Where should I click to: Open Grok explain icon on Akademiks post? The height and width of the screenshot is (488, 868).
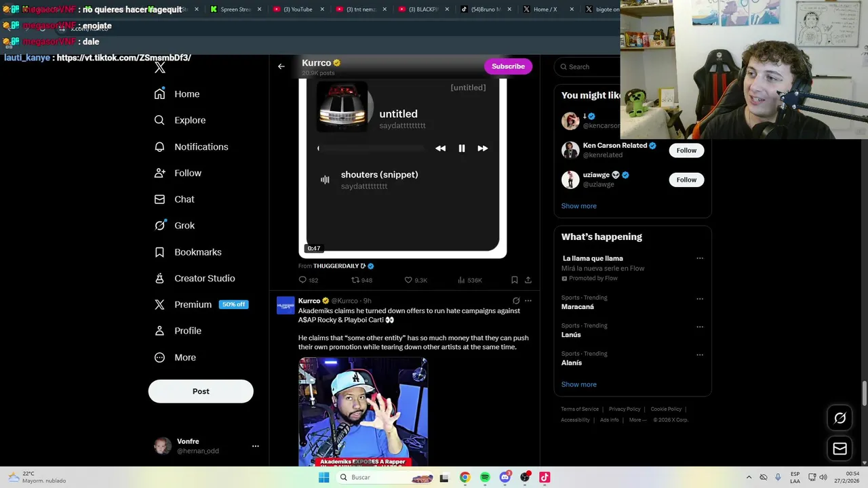516,301
